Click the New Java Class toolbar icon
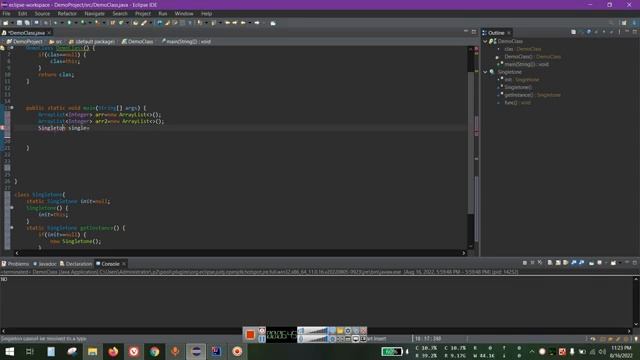The height and width of the screenshot is (360, 640). pyautogui.click(x=121, y=23)
